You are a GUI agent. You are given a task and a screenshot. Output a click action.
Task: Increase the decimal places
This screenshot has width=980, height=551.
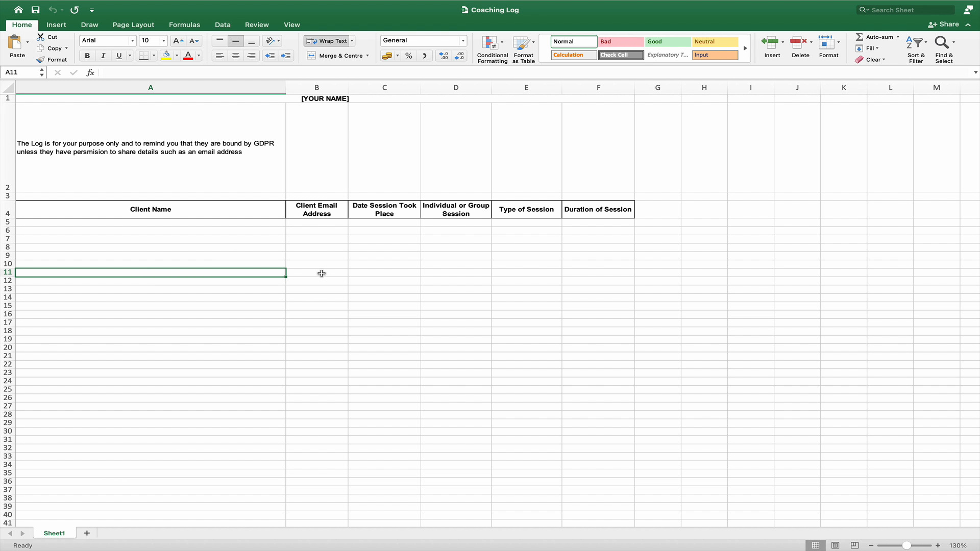444,56
